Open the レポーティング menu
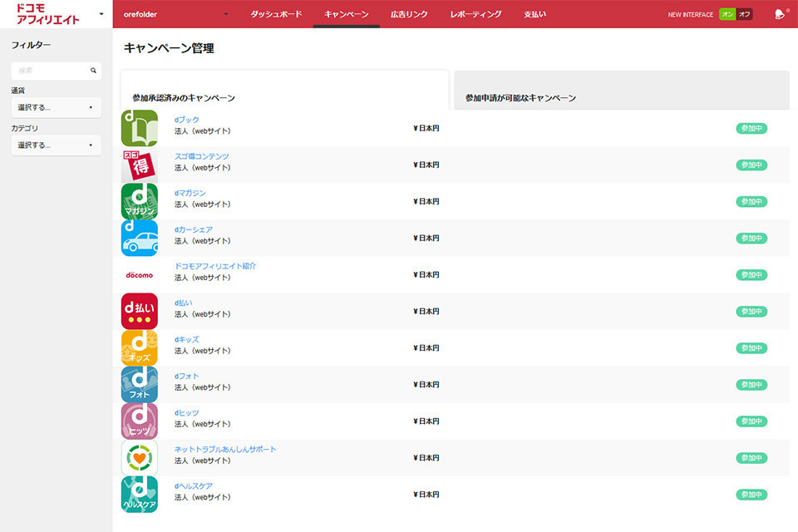Viewport: 798px width, 532px height. pyautogui.click(x=475, y=14)
